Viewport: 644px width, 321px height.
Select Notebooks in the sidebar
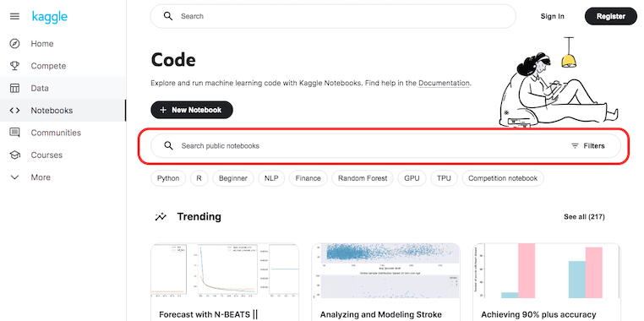click(63, 111)
